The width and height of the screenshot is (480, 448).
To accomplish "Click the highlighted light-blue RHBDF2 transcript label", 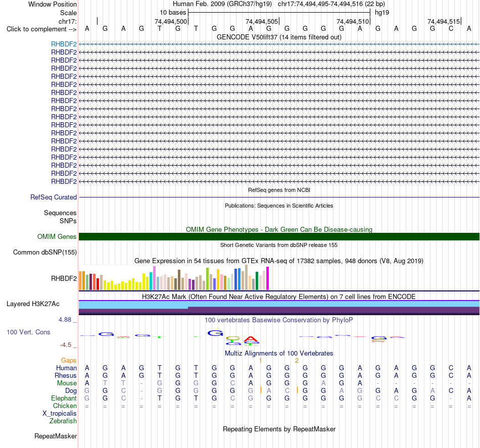I will click(64, 44).
